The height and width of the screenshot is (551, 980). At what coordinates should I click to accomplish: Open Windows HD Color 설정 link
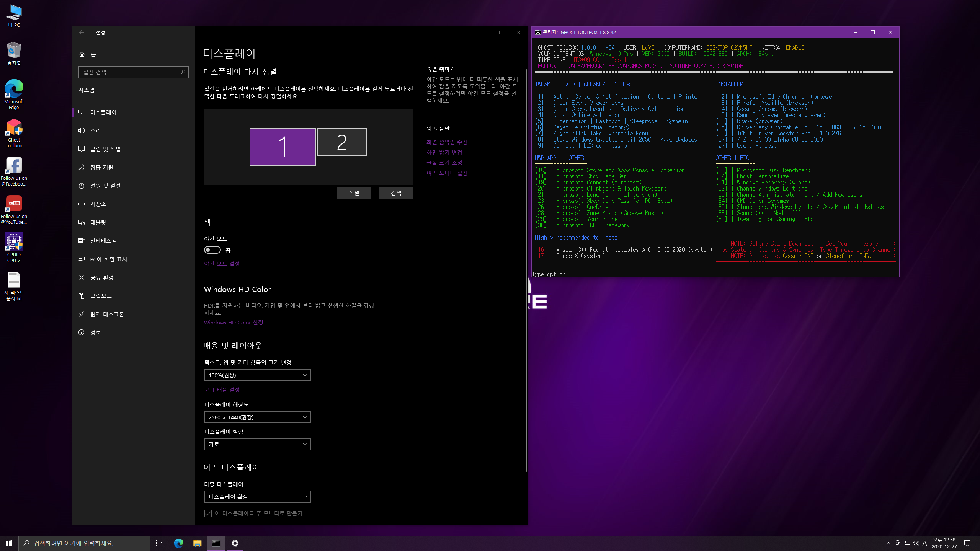tap(233, 323)
